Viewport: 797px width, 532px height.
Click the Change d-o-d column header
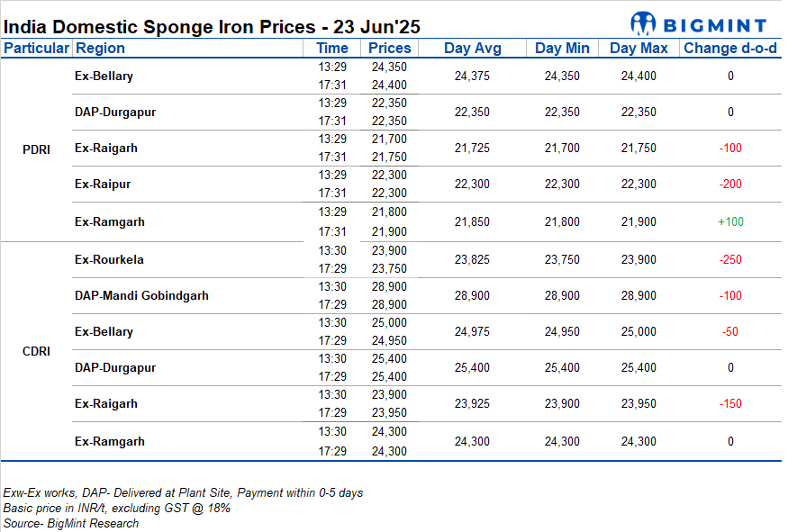pyautogui.click(x=730, y=49)
